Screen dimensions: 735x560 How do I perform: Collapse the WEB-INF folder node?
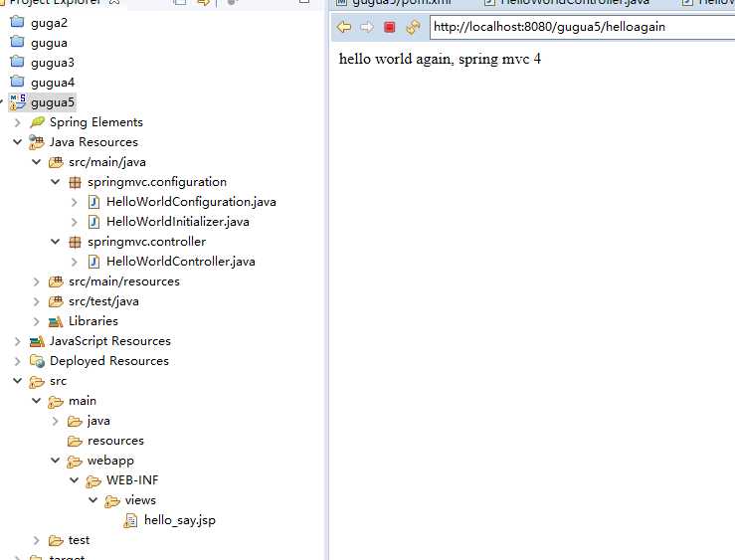[x=74, y=479]
